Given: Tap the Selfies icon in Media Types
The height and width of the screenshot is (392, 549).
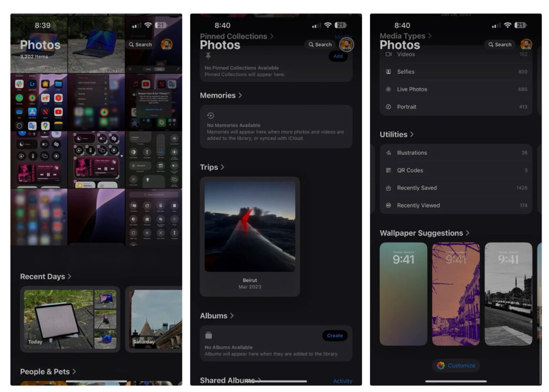Looking at the screenshot, I should pos(389,72).
